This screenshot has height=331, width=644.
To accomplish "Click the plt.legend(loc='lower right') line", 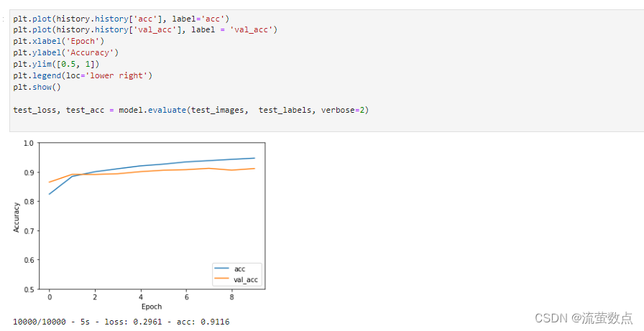I will pyautogui.click(x=83, y=75).
